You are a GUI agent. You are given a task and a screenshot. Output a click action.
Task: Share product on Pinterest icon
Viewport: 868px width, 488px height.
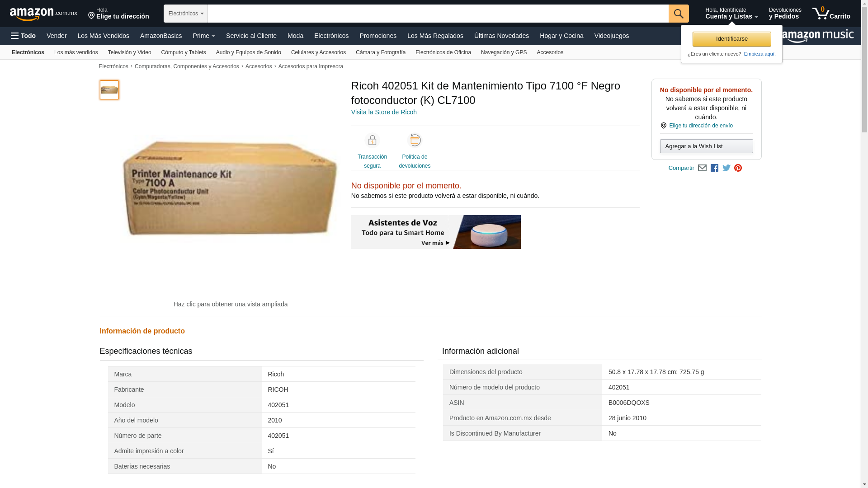coord(738,168)
